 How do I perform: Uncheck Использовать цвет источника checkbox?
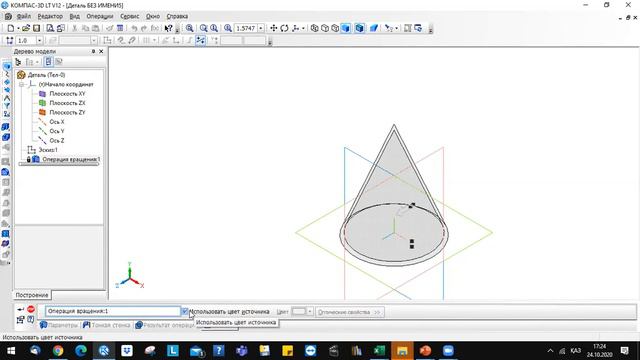(x=185, y=311)
